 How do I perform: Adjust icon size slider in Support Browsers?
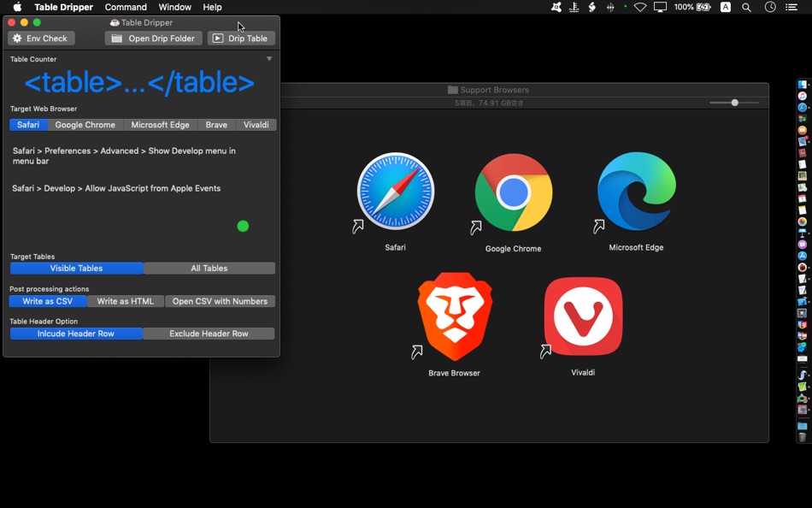pyautogui.click(x=734, y=103)
